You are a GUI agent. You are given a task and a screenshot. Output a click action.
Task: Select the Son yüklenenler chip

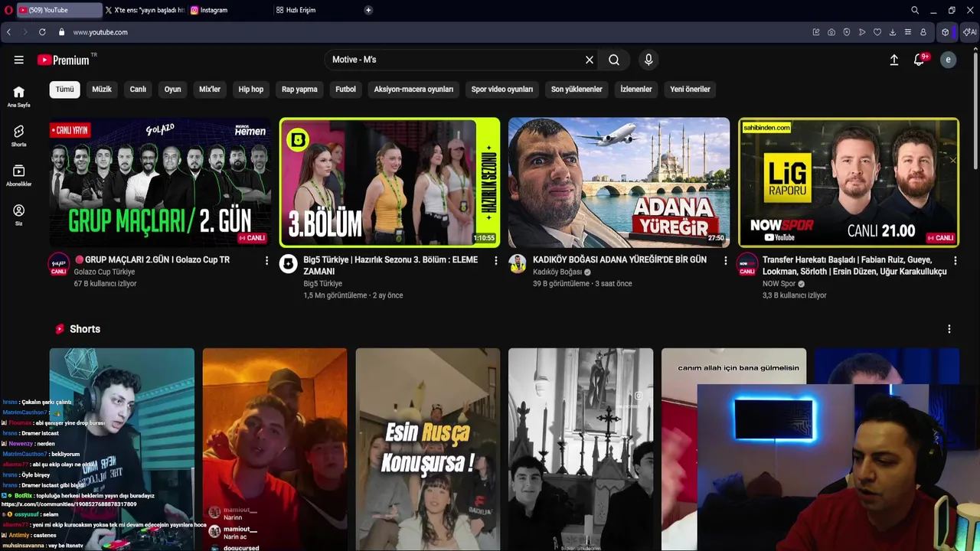(577, 90)
